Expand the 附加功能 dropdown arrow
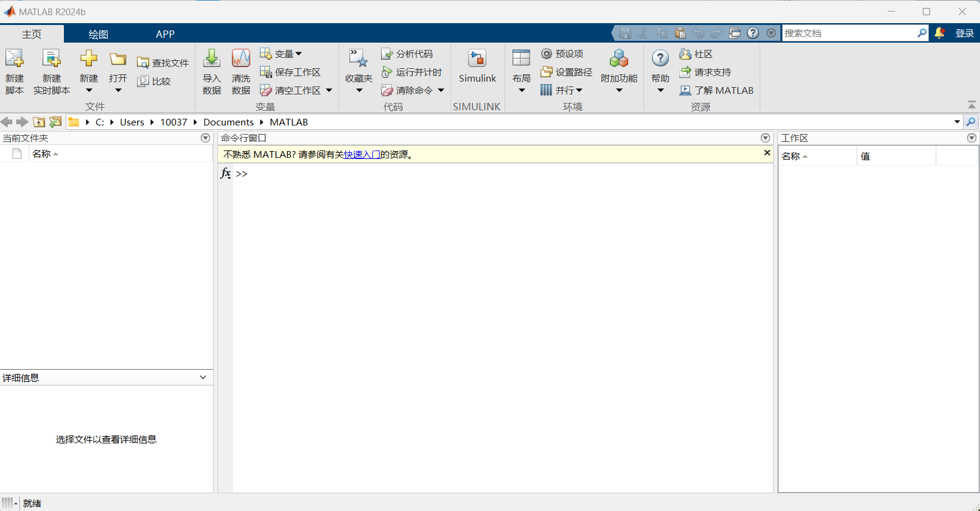Screen dimensions: 980x511 619,91
